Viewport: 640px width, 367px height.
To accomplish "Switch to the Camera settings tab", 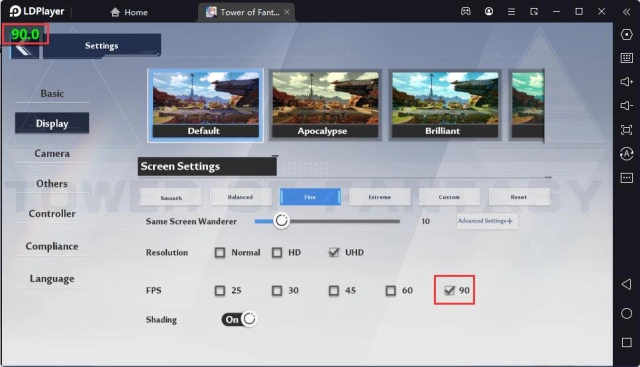I will [x=52, y=153].
